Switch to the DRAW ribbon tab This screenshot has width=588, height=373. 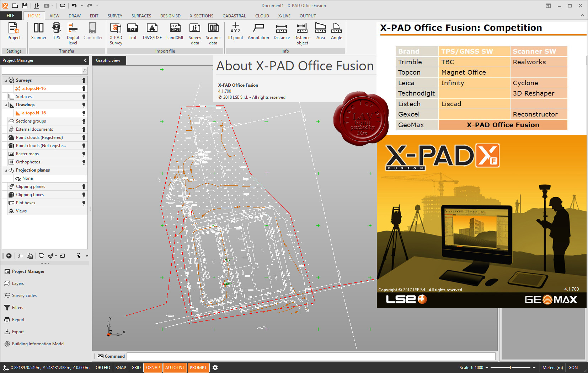[75, 16]
